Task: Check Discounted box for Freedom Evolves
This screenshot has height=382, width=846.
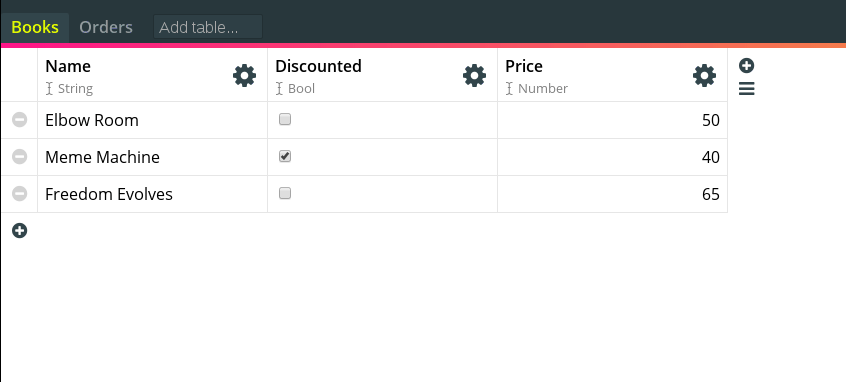Action: tap(285, 193)
